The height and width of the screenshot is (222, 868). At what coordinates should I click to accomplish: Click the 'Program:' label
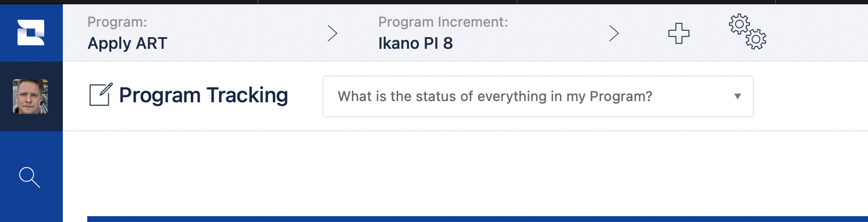point(117,23)
